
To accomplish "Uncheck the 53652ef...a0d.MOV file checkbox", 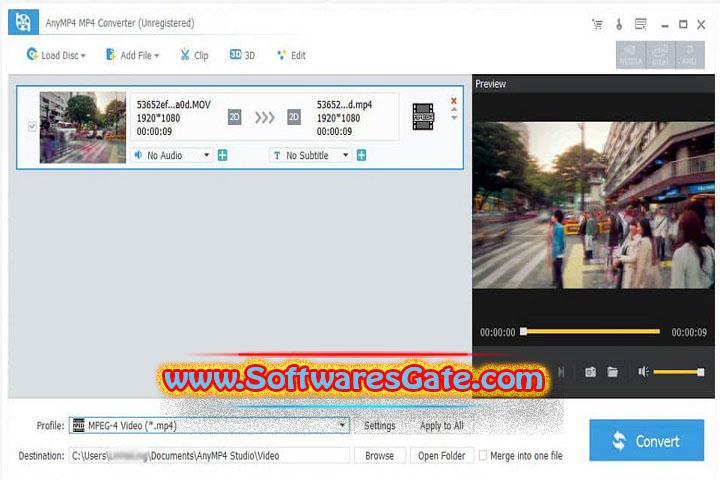I will [x=32, y=126].
